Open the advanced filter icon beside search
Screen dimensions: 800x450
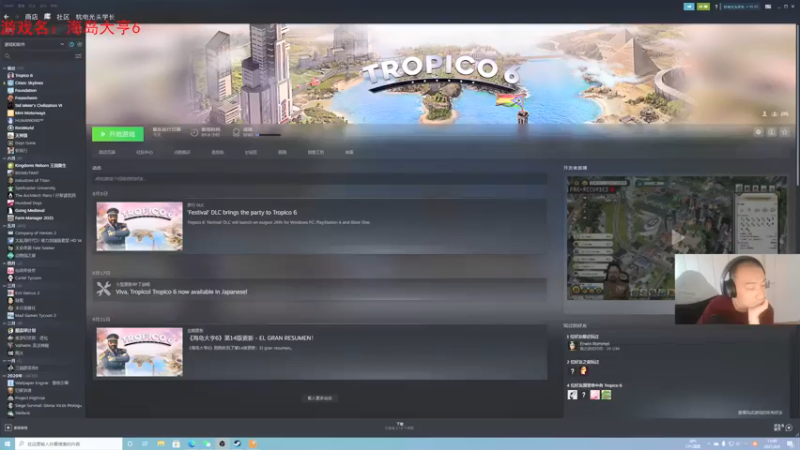tap(79, 56)
